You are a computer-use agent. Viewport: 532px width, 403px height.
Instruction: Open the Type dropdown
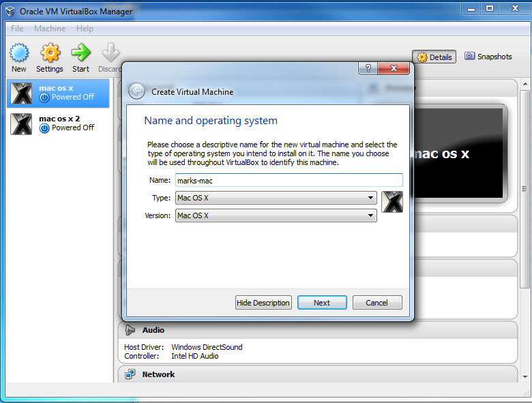[x=276, y=198]
